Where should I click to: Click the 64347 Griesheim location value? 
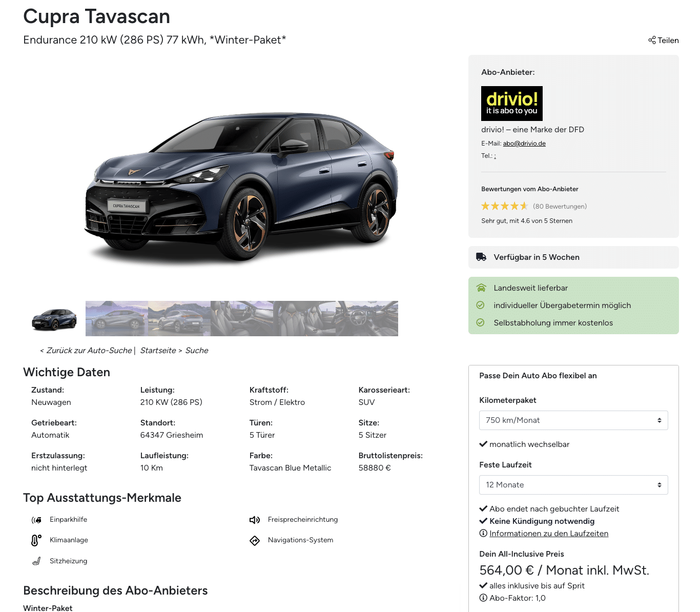tap(172, 435)
